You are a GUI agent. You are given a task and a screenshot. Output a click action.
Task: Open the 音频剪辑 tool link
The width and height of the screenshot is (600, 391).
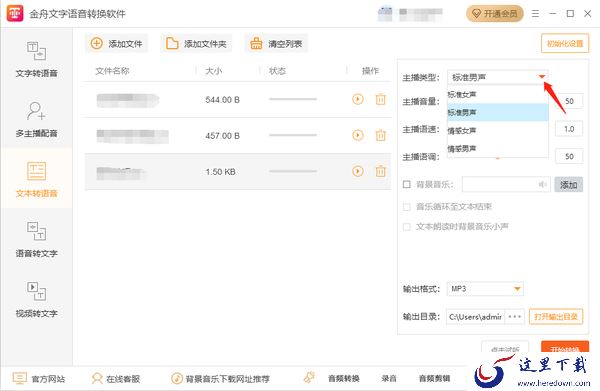(434, 378)
